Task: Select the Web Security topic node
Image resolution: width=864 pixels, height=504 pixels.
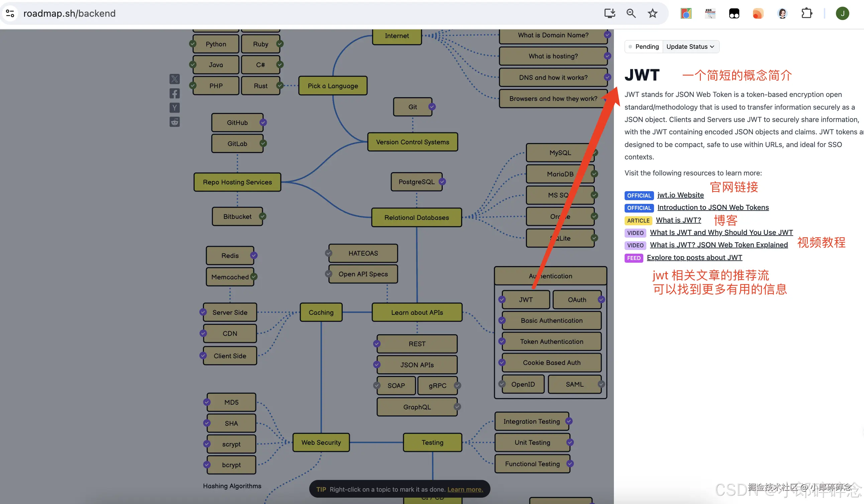Action: (x=321, y=442)
